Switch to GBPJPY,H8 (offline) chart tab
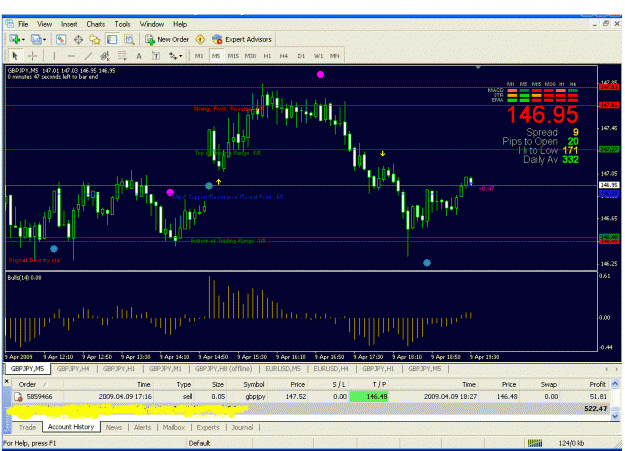This screenshot has height=451, width=625. [224, 369]
